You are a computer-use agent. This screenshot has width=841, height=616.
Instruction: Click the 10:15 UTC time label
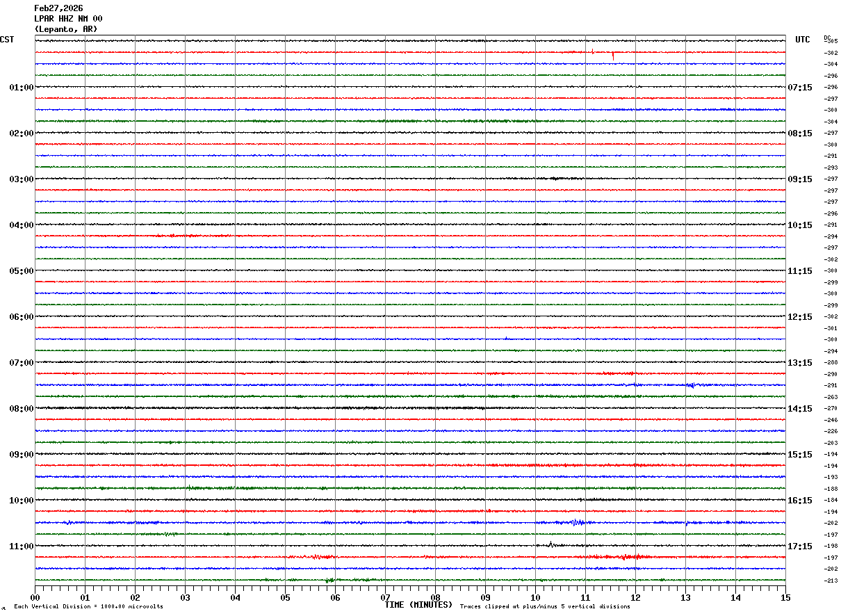coord(800,225)
